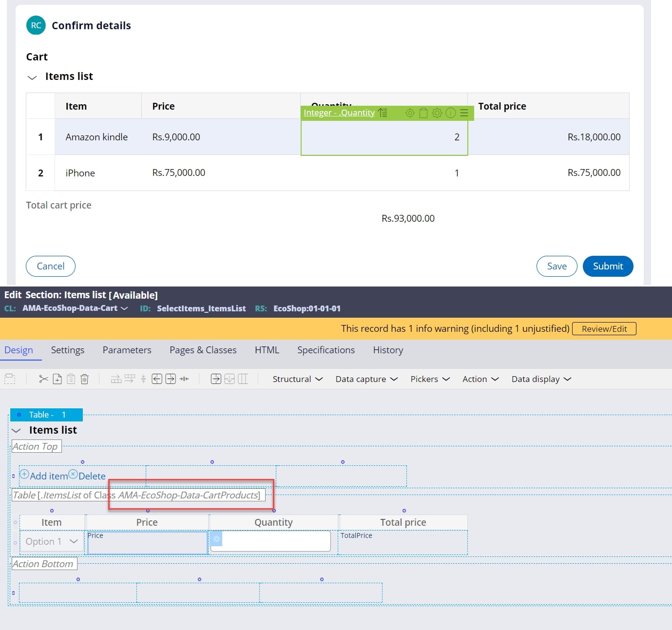The height and width of the screenshot is (630, 672).
Task: Click the scissors cut icon in toolbar
Action: tap(43, 379)
